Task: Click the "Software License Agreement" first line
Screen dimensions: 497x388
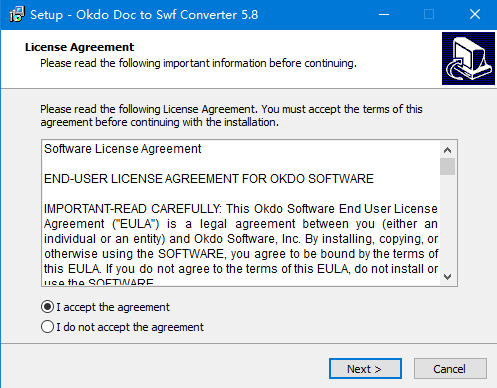Action: 123,149
